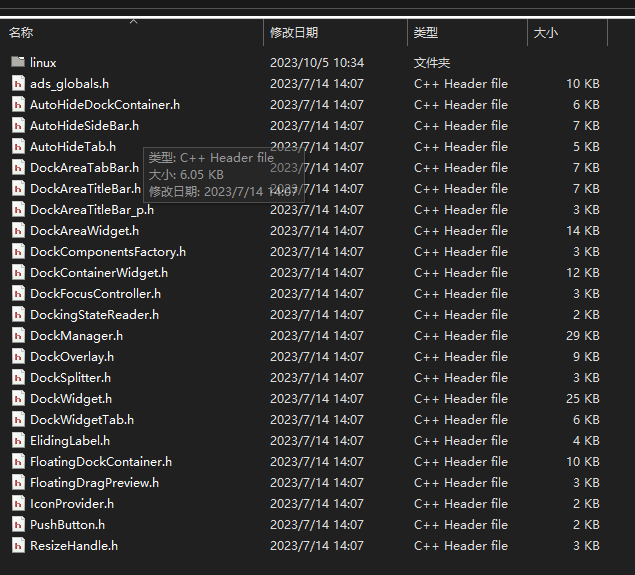Click the DockAreaTitleBar.h file icon
The width and height of the screenshot is (635, 575).
click(18, 189)
